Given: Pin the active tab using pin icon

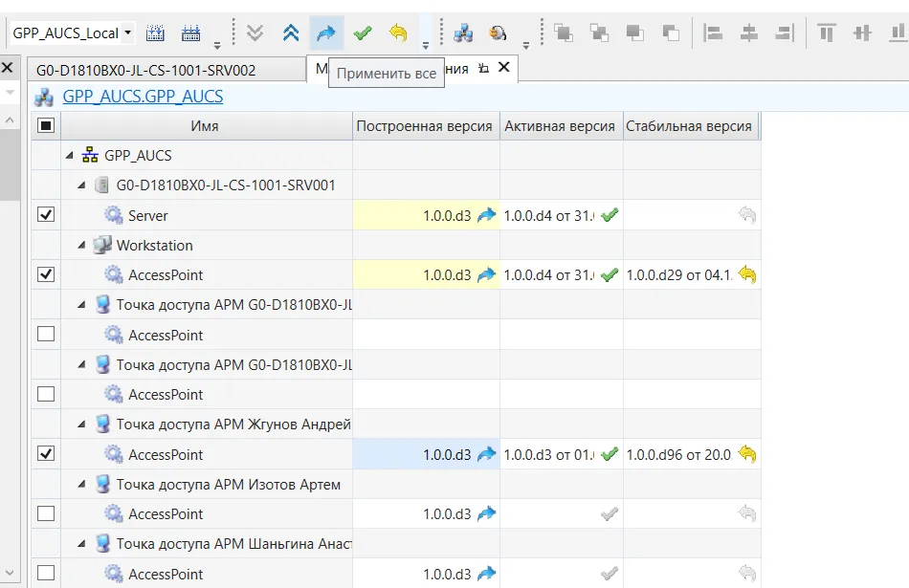Looking at the screenshot, I should [483, 68].
